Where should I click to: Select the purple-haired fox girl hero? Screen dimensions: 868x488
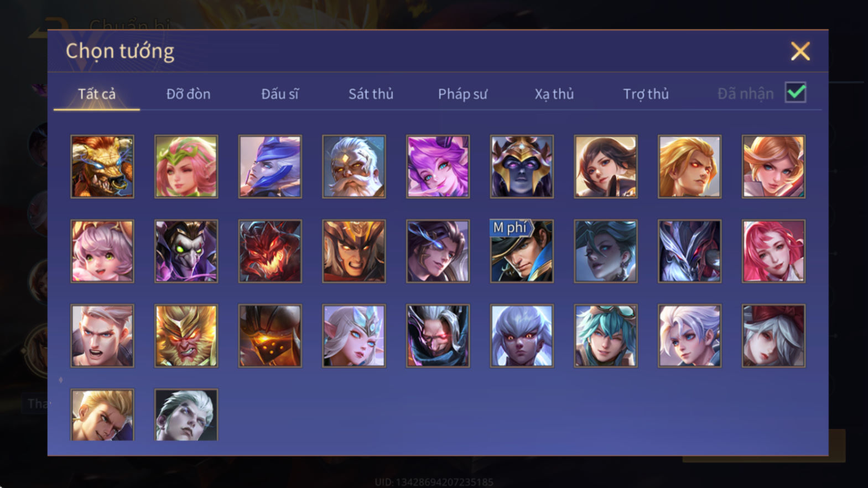coord(438,166)
